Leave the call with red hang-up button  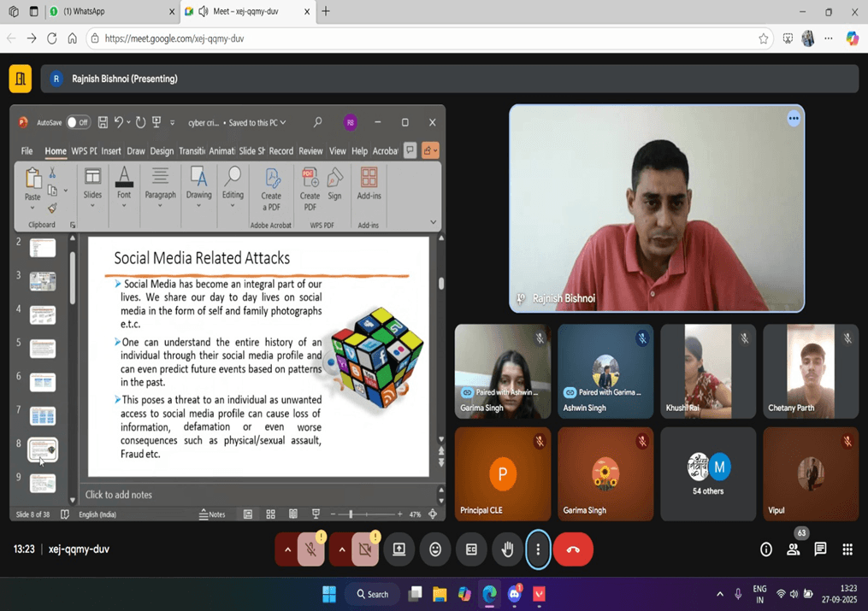point(573,549)
